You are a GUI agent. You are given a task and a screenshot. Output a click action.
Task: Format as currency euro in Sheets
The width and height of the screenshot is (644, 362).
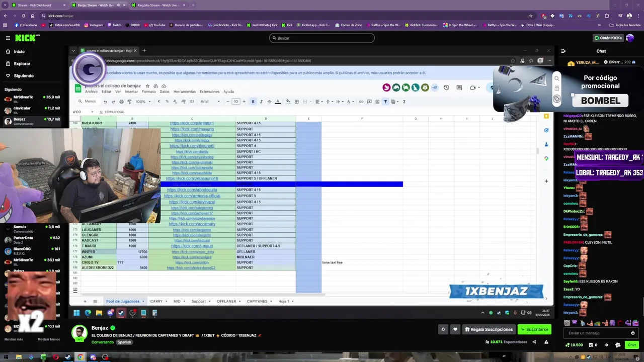pos(159,102)
